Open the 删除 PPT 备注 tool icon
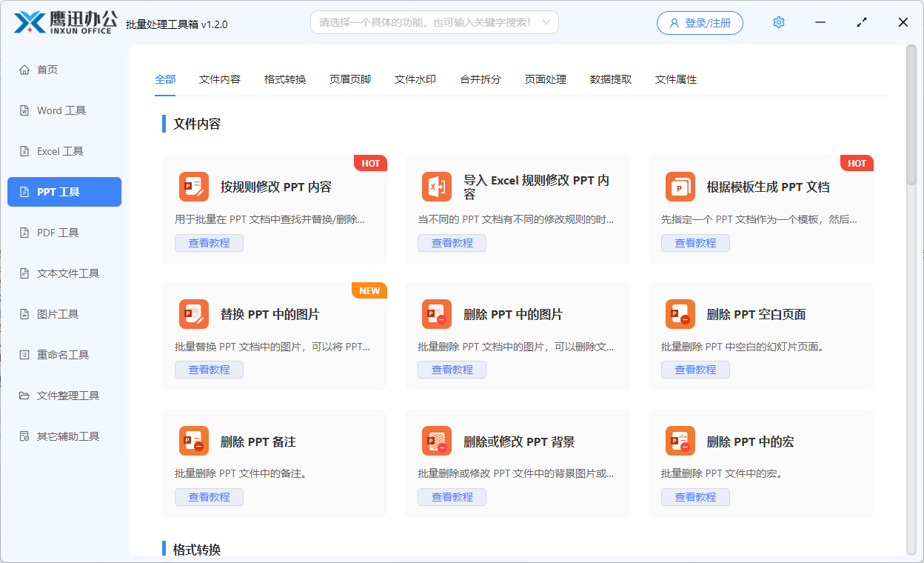924x563 pixels. pyautogui.click(x=194, y=441)
